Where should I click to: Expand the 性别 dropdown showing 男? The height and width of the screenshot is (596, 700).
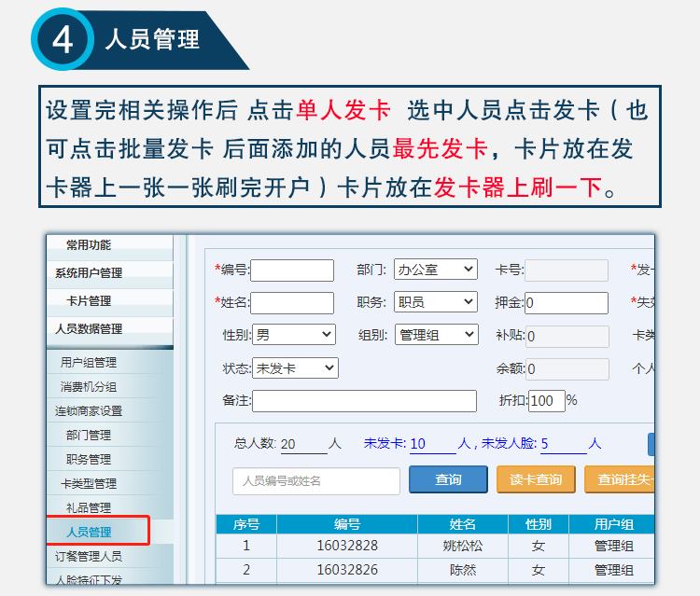[294, 335]
